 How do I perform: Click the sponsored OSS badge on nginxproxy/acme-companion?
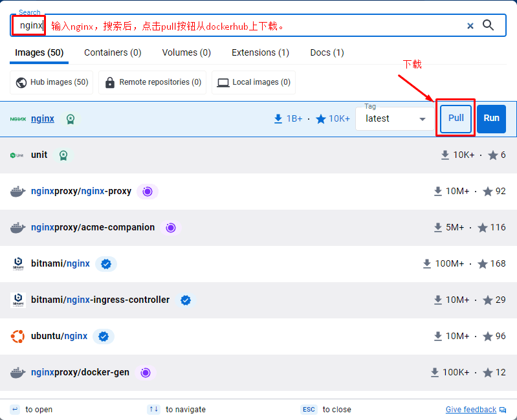click(x=170, y=228)
